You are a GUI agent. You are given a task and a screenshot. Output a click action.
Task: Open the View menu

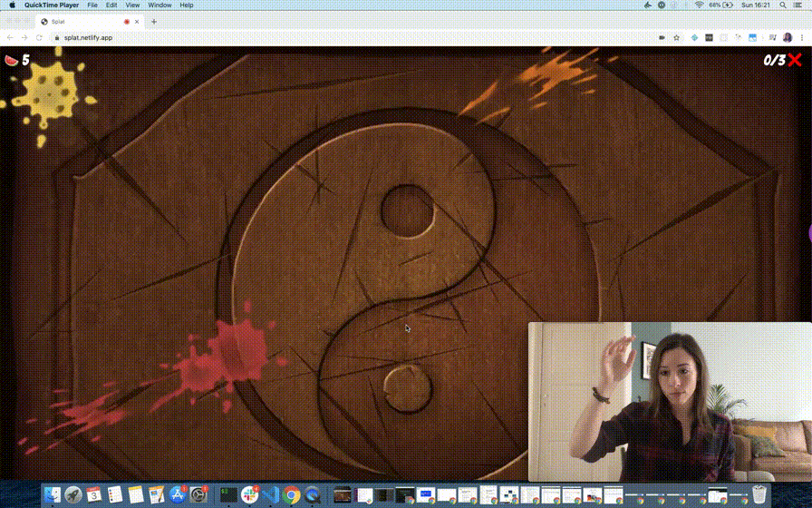pos(132,5)
